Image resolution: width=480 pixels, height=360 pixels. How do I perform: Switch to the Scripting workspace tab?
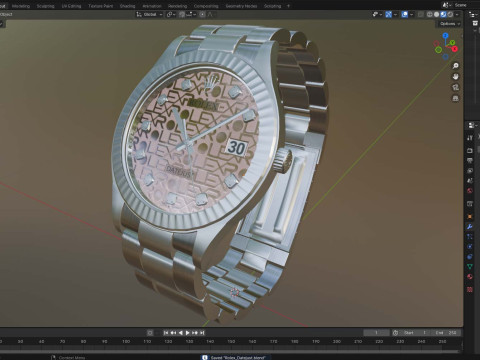[x=272, y=6]
